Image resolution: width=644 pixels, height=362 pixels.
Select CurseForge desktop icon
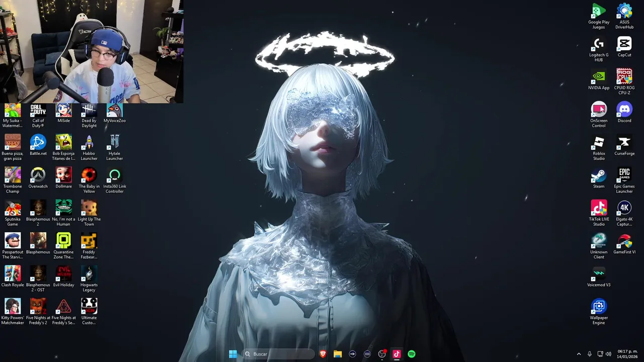click(x=624, y=146)
